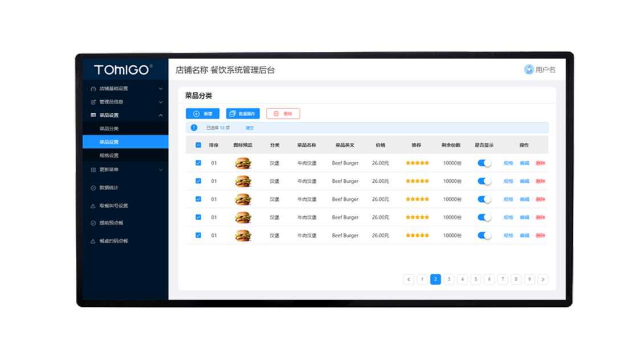Click the 店铺基础设置 sidebar icon
Screen dimensions: 644x362
click(x=93, y=89)
